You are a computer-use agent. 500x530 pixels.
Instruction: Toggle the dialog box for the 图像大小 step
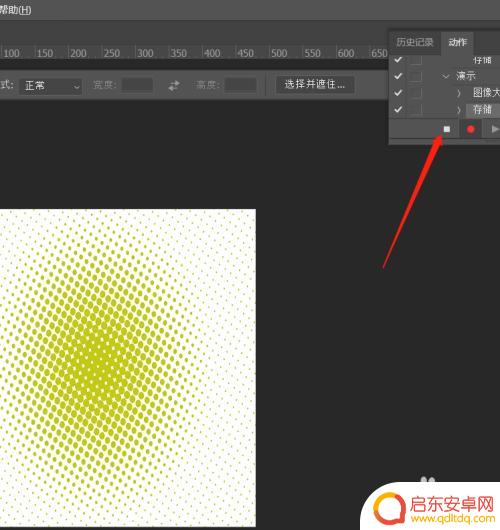click(x=415, y=93)
